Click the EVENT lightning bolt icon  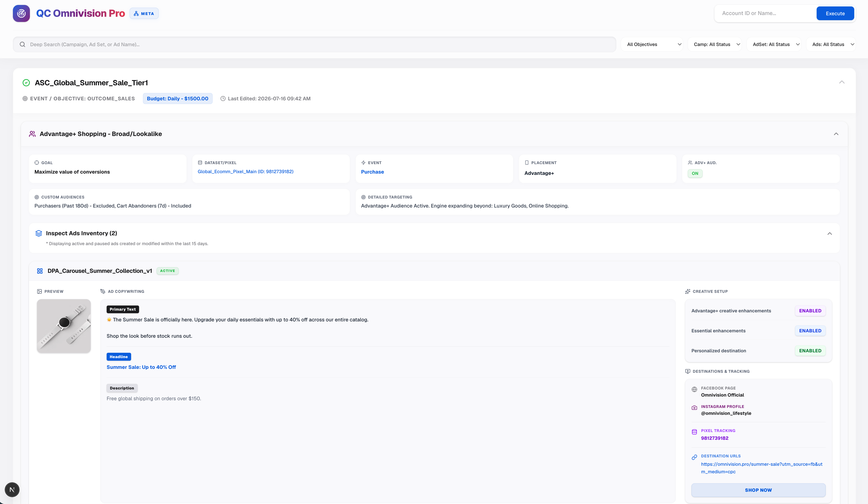tap(363, 162)
